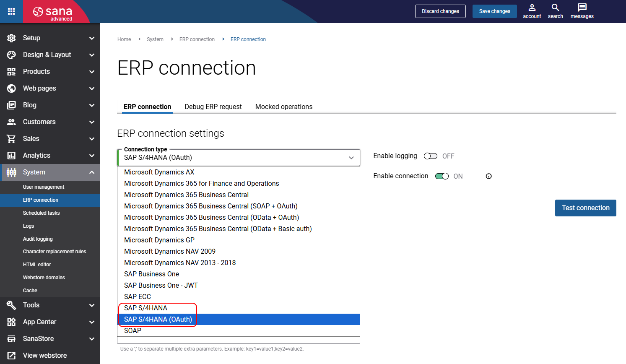Collapse the System menu chevron
Viewport: 626px width, 364px height.
pyautogui.click(x=92, y=172)
